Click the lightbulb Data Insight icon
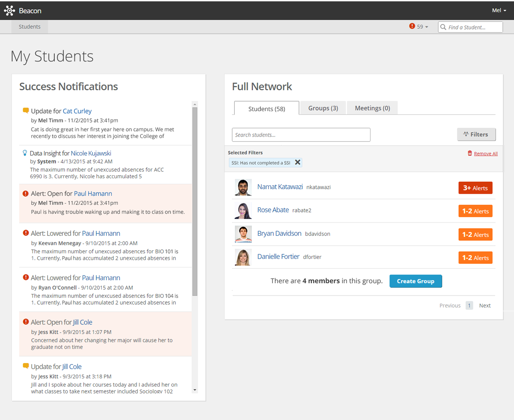Viewport: 514px width, 420px height. click(25, 153)
